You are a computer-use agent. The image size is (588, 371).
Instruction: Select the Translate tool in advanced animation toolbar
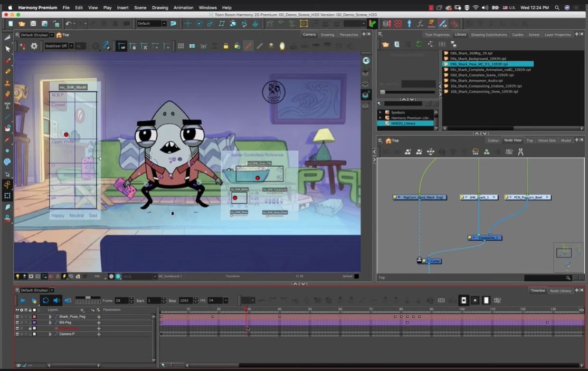pyautogui.click(x=187, y=24)
